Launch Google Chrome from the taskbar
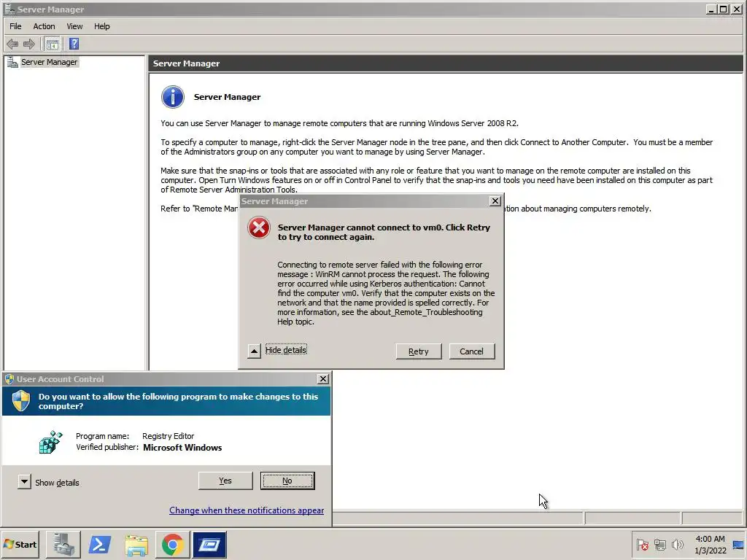Viewport: 747px width, 560px height. tap(172, 544)
